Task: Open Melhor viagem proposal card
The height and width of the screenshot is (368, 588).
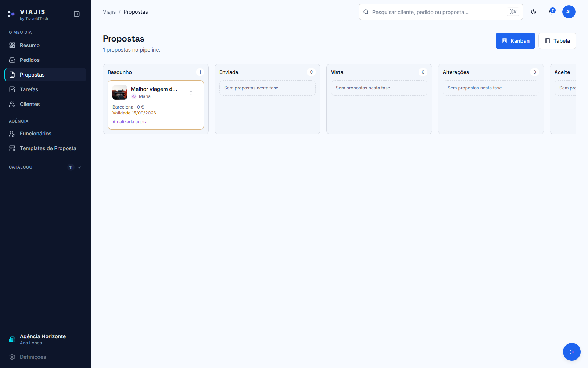Action: [x=156, y=105]
